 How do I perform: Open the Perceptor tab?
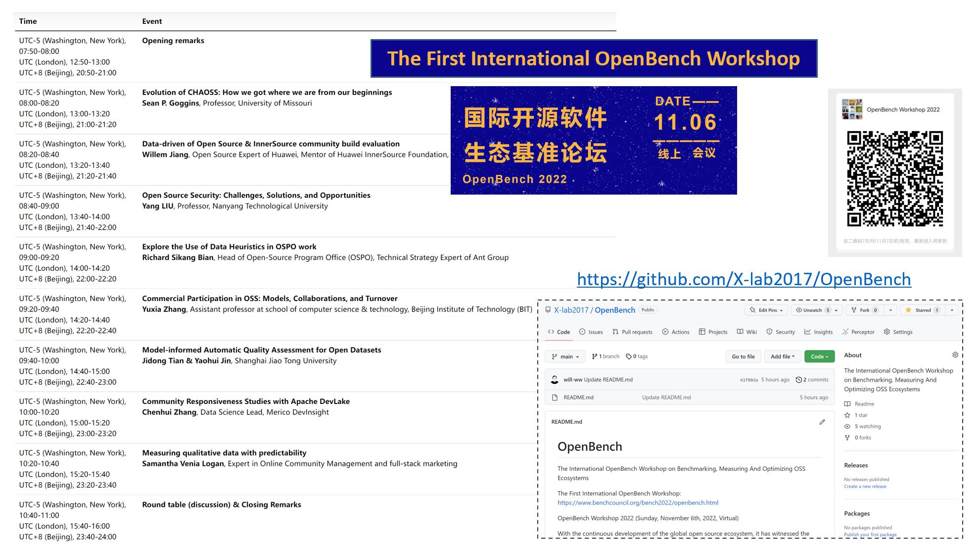click(x=858, y=332)
